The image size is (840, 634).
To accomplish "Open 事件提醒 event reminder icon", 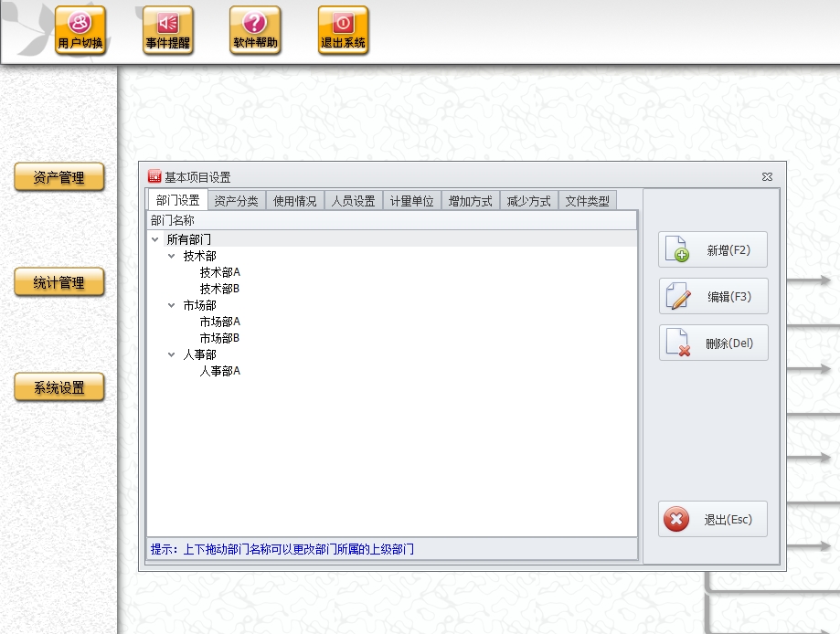I will click(168, 30).
